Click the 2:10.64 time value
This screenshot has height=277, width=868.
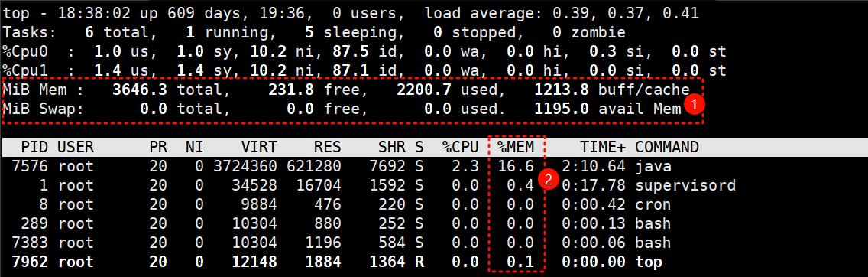pyautogui.click(x=594, y=166)
